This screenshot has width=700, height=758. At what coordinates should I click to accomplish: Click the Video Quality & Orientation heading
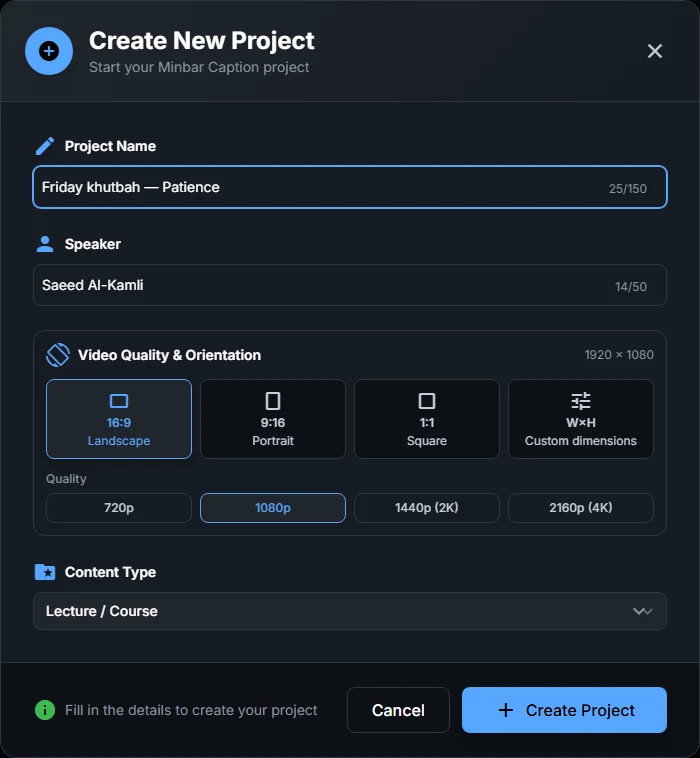(x=170, y=355)
